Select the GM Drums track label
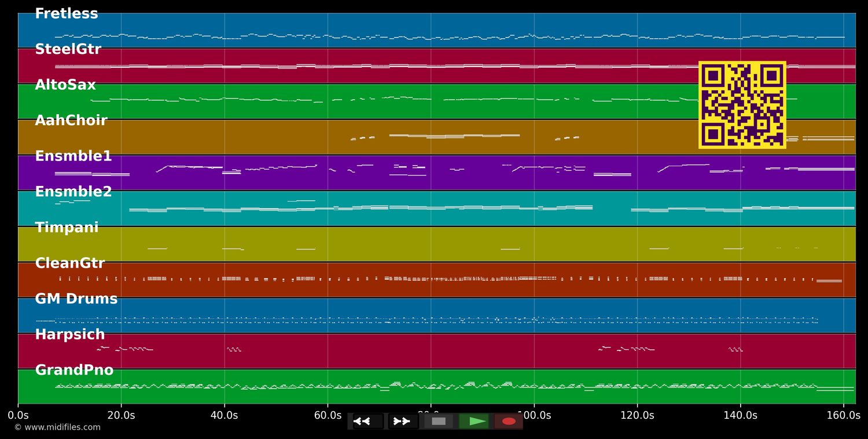This screenshot has width=868, height=439. pos(76,299)
